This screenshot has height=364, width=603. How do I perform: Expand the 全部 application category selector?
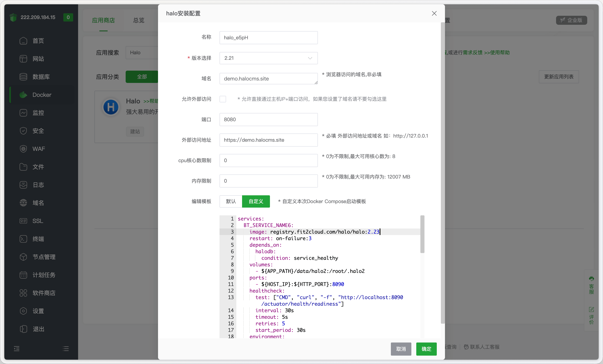142,77
